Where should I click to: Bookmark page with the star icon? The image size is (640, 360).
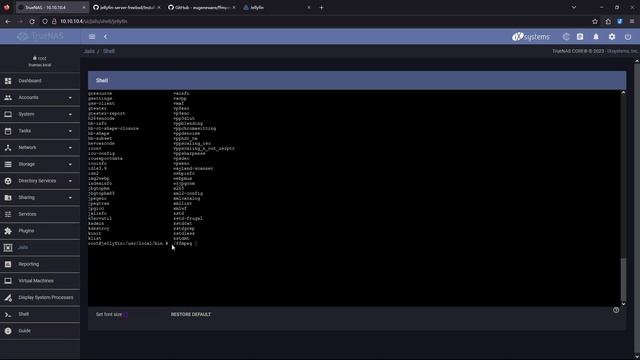(595, 21)
